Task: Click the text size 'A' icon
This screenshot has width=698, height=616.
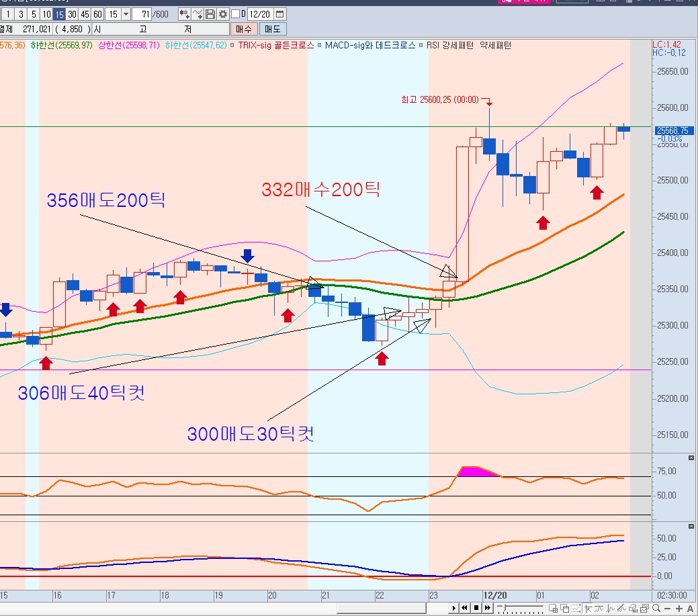Action: 689,608
